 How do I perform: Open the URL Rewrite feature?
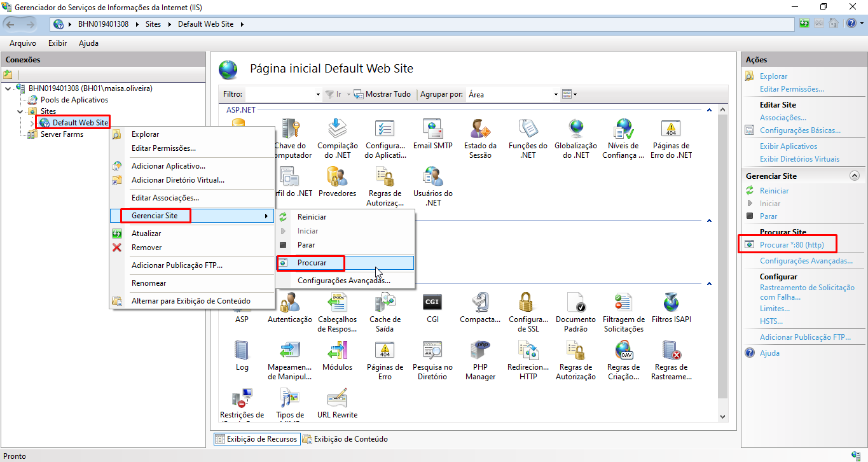(336, 404)
